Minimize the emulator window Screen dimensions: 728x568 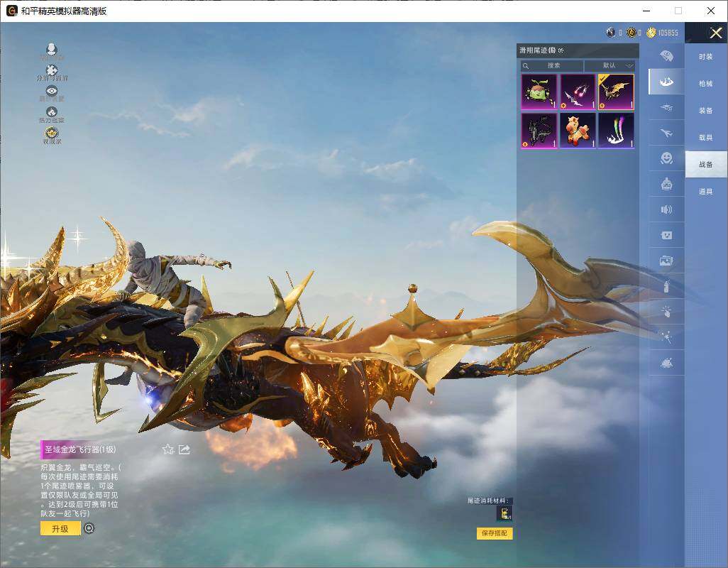646,11
